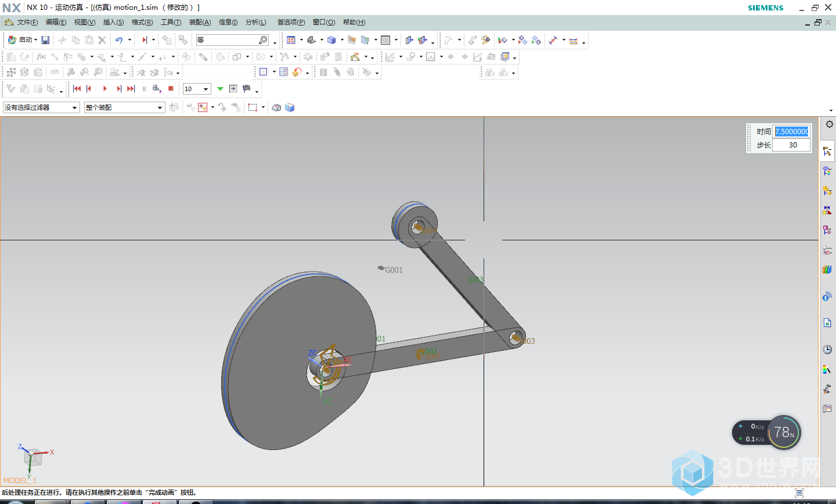
Task: Click the Undo arrow icon
Action: point(118,40)
